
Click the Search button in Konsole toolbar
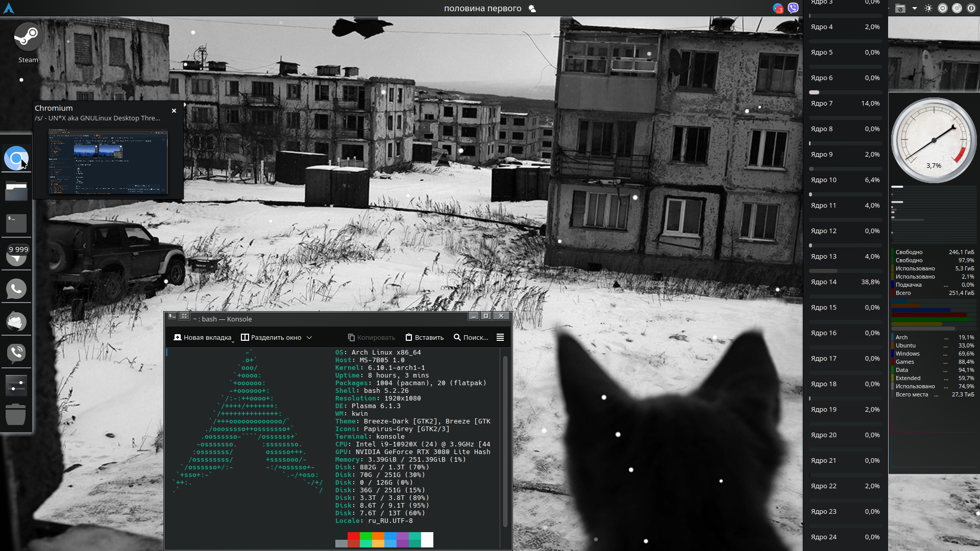471,337
